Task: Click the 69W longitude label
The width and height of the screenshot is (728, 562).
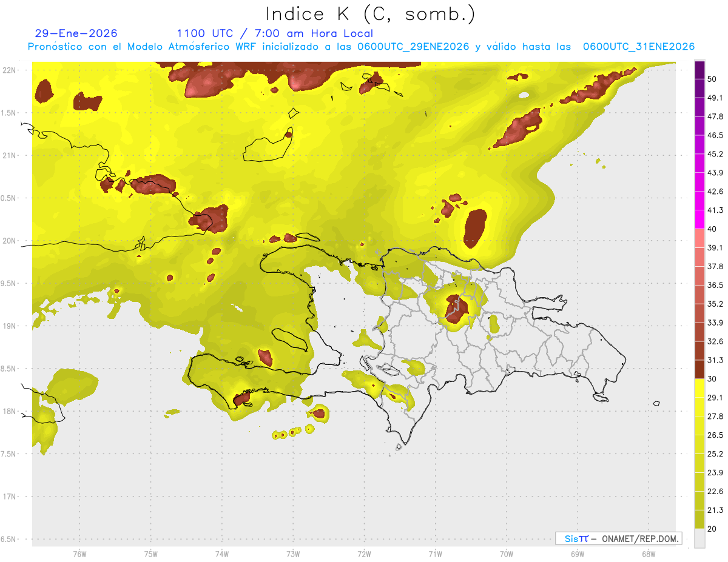Action: coord(578,554)
